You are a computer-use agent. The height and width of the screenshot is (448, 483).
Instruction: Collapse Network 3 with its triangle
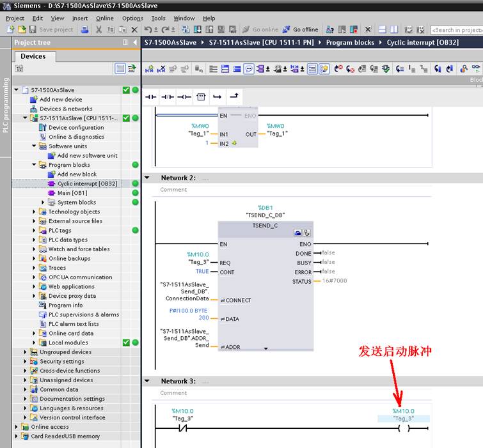[147, 381]
